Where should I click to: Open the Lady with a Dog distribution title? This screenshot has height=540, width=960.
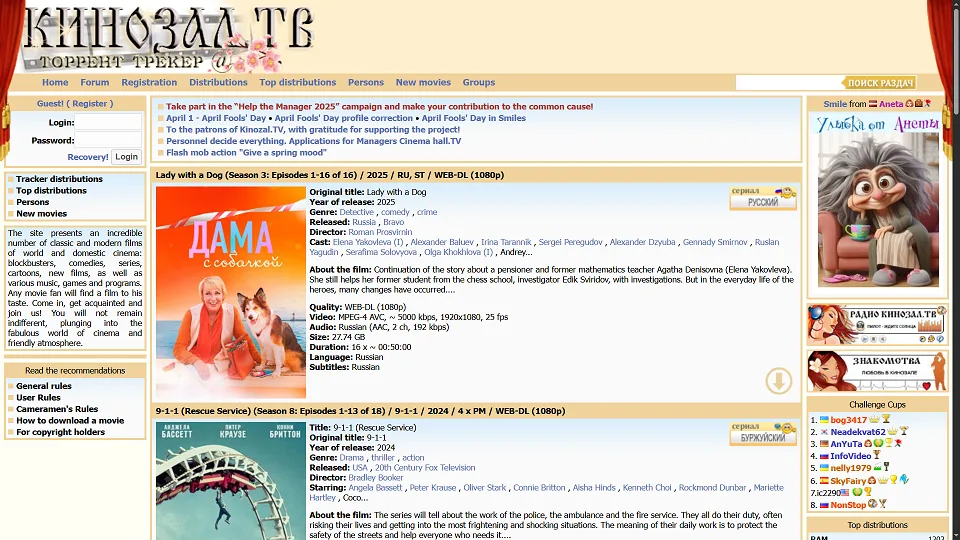(329, 175)
